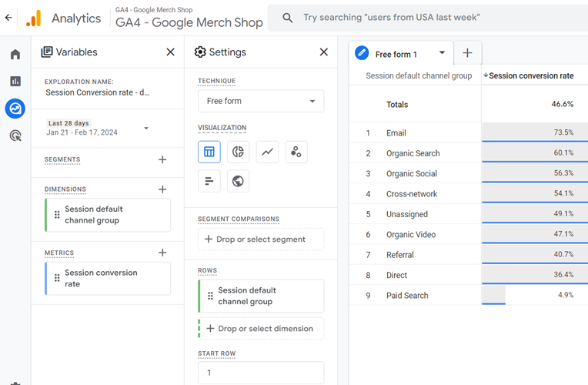
Task: Close the Variables panel
Action: [x=170, y=52]
